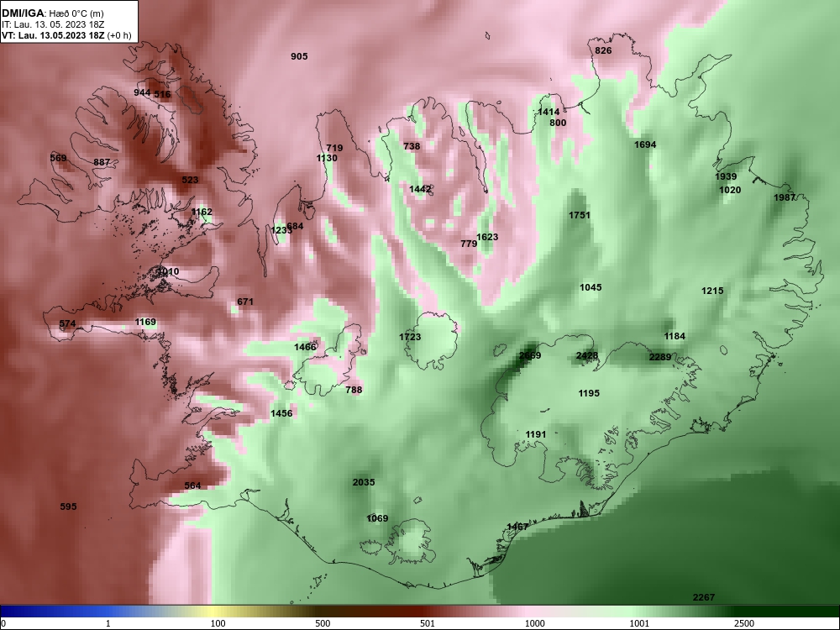Click the 595 value over the southwest sea

69,507
